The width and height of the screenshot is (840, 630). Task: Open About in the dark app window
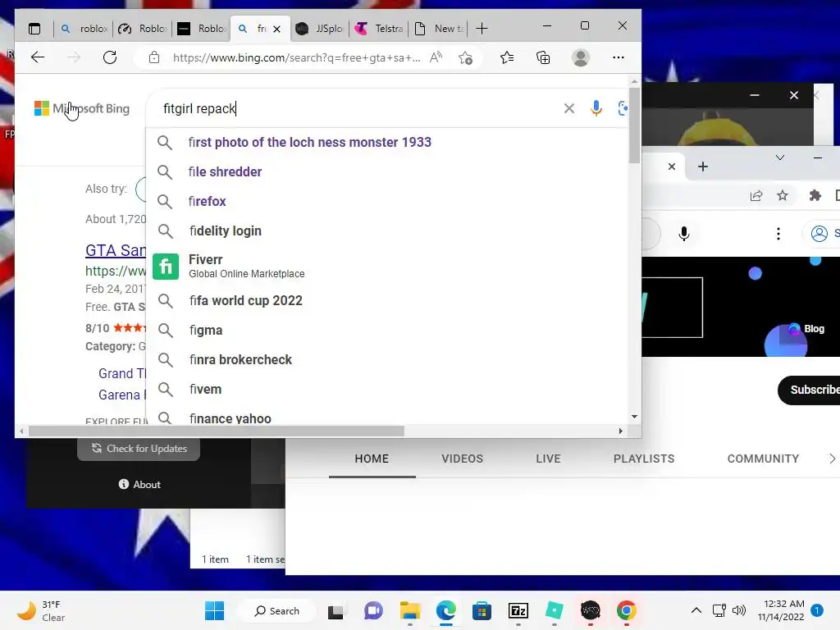[139, 485]
